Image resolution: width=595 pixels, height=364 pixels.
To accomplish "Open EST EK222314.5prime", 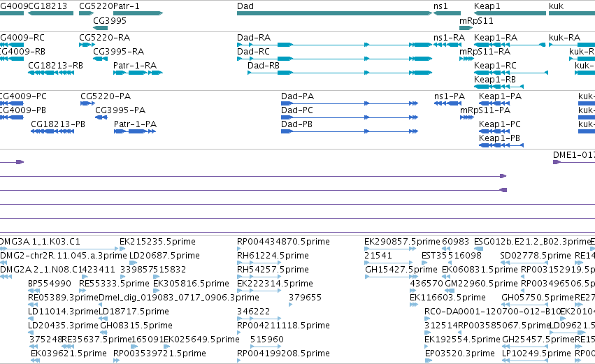I will click(275, 284).
